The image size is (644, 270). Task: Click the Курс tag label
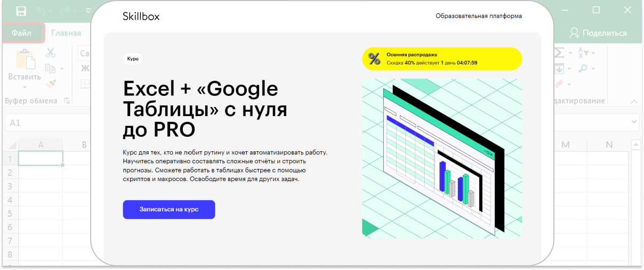tap(133, 59)
